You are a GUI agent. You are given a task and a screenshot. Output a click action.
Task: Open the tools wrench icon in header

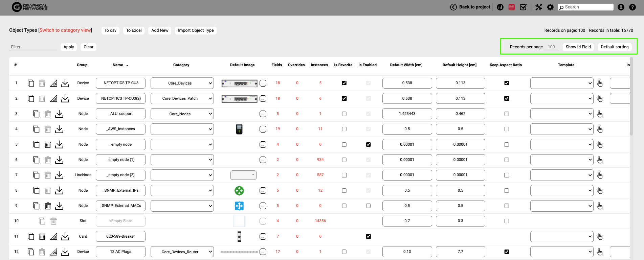coord(539,7)
